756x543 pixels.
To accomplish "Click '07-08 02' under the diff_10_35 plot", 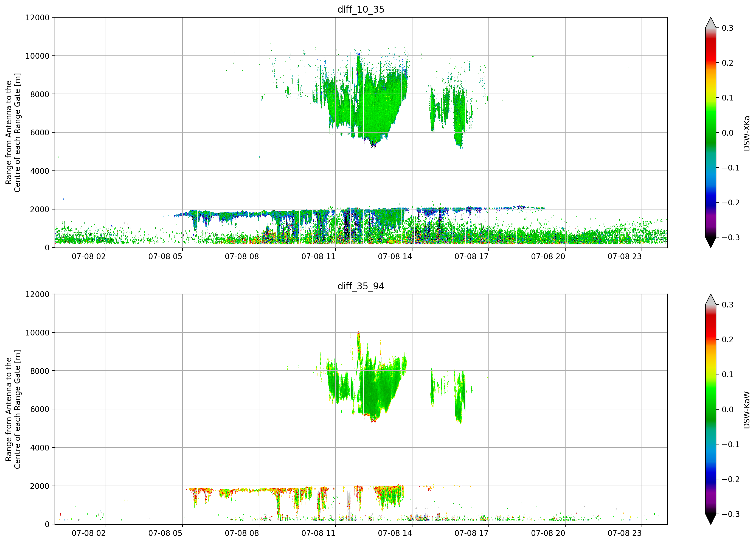I will [x=89, y=256].
